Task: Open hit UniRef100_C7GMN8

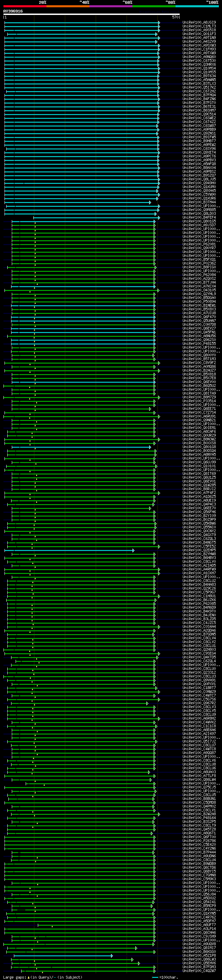Action: coord(199,875)
